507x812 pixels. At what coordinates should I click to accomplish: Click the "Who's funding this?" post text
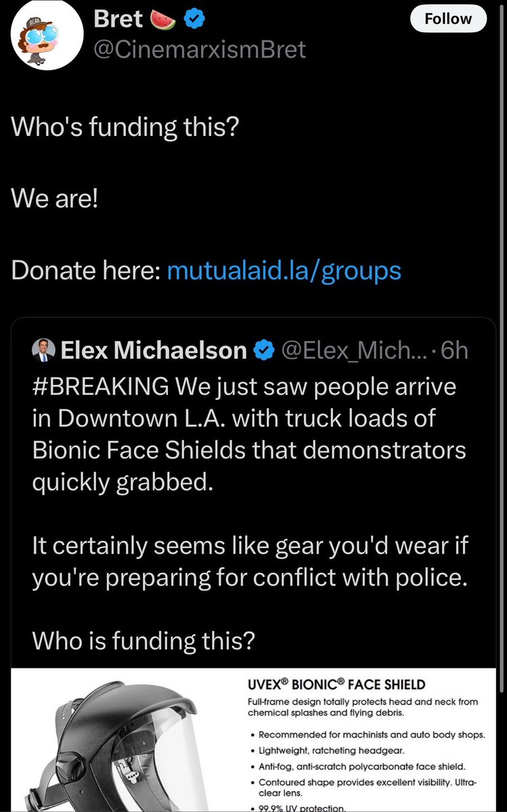[x=125, y=127]
